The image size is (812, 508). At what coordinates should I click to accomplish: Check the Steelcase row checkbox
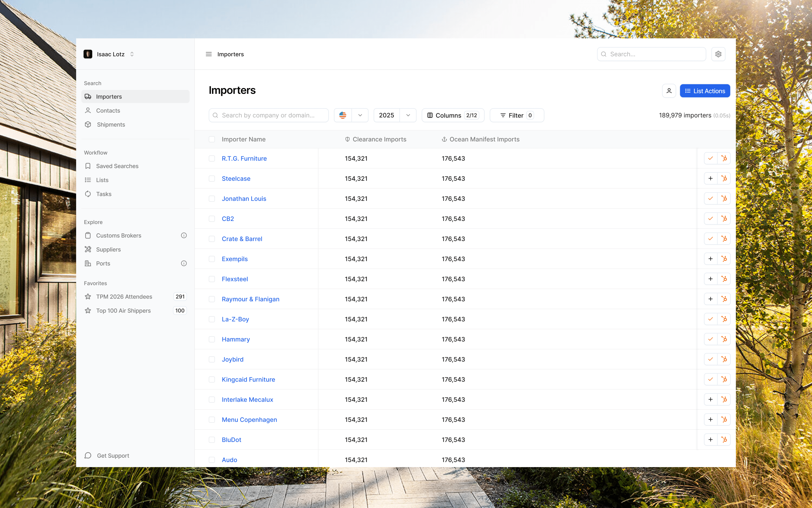pos(212,179)
